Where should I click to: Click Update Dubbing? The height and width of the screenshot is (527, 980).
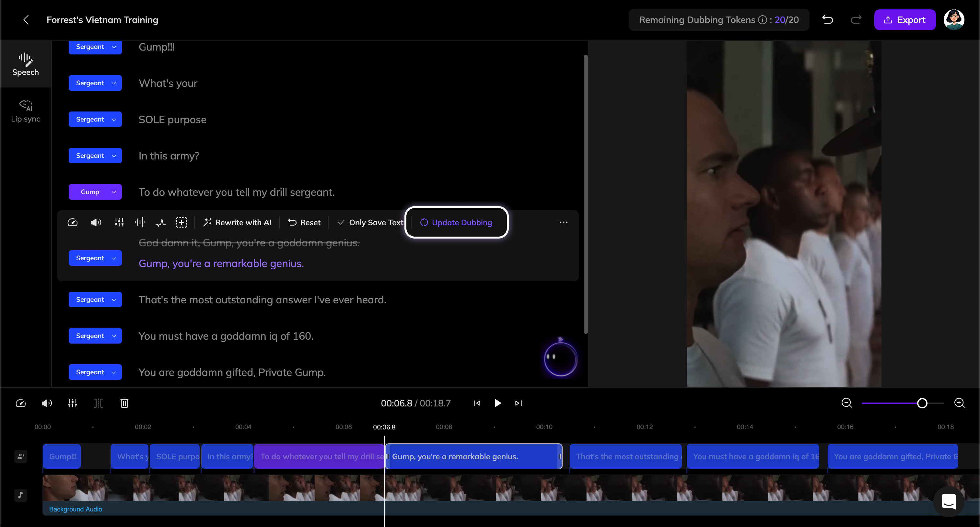click(456, 222)
